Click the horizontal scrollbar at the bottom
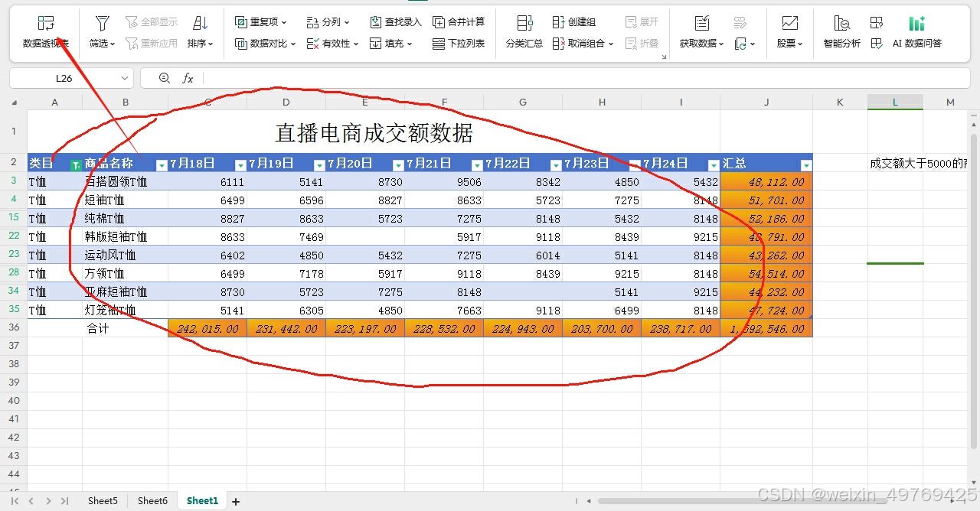Image resolution: width=980 pixels, height=511 pixels. tap(743, 501)
